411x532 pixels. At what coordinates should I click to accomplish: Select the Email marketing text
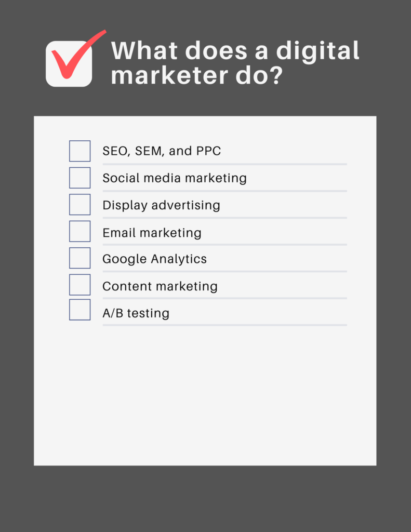click(152, 233)
